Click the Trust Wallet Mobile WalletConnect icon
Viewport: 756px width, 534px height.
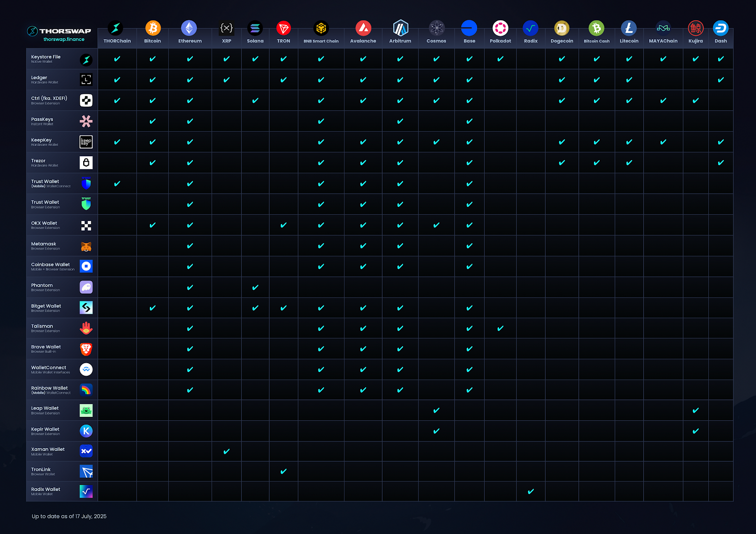(86, 183)
